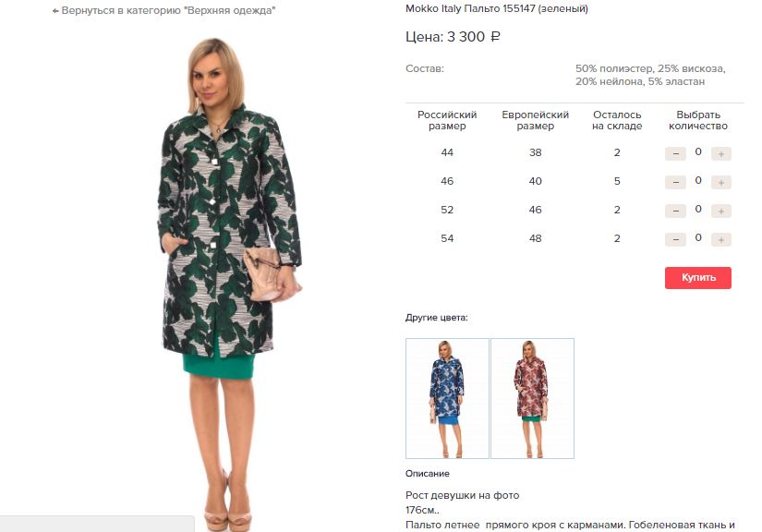The height and width of the screenshot is (532, 762).
Task: Click the quantity value for size 52
Action: point(698,209)
